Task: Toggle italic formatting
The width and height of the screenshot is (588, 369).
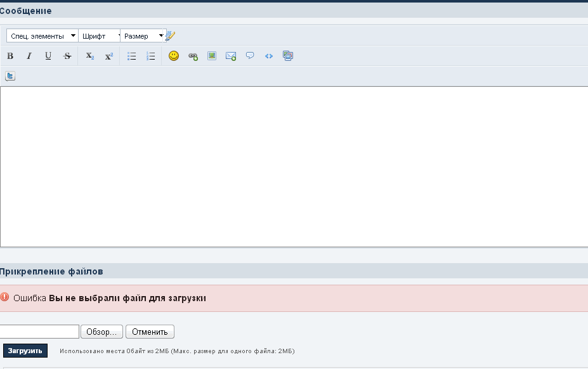Action: point(29,56)
